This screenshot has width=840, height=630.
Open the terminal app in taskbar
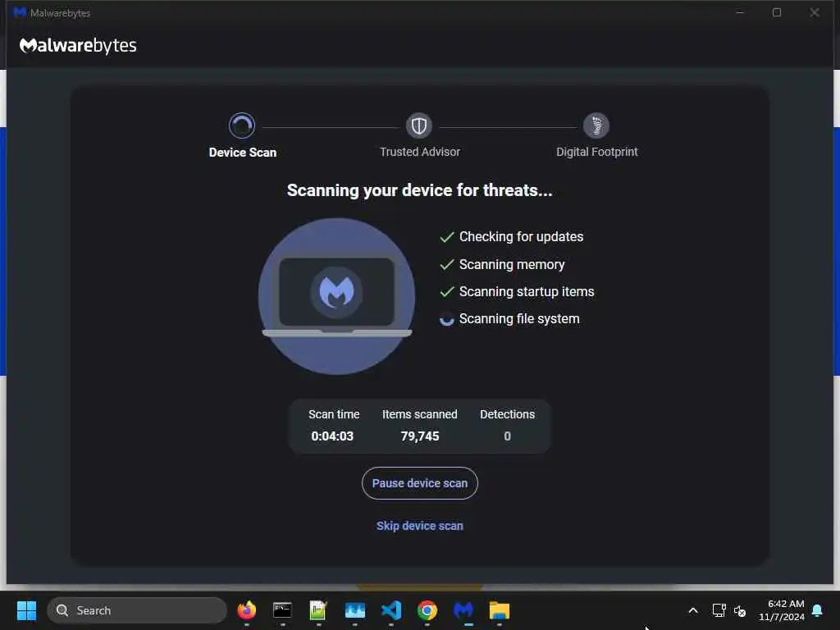282,610
